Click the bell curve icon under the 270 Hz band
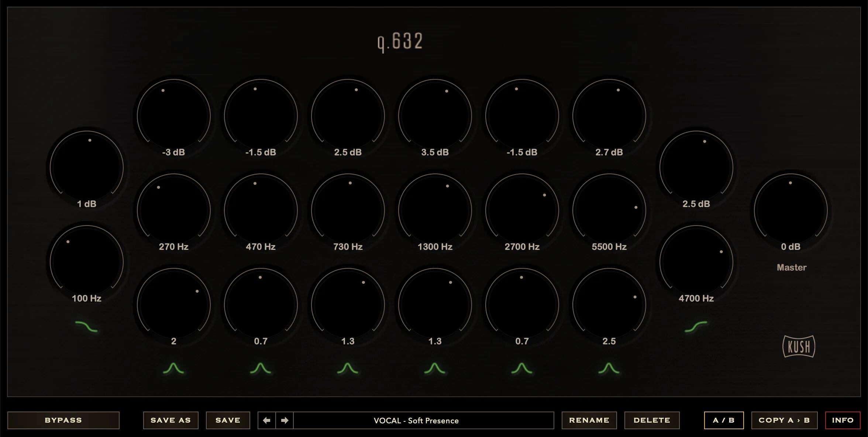The height and width of the screenshot is (437, 868). [173, 369]
